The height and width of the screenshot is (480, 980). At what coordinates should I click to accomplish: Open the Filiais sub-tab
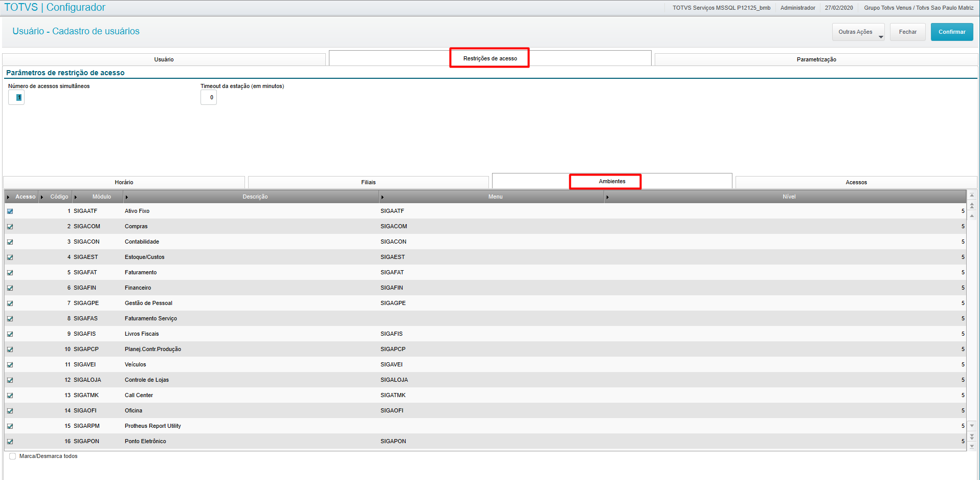[x=368, y=182]
